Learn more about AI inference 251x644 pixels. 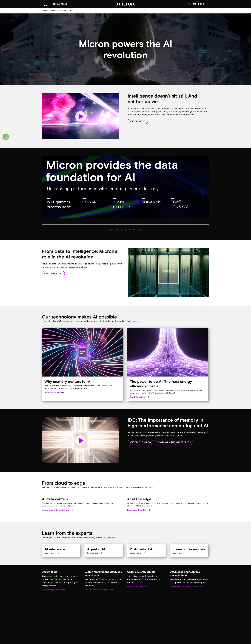point(50,553)
